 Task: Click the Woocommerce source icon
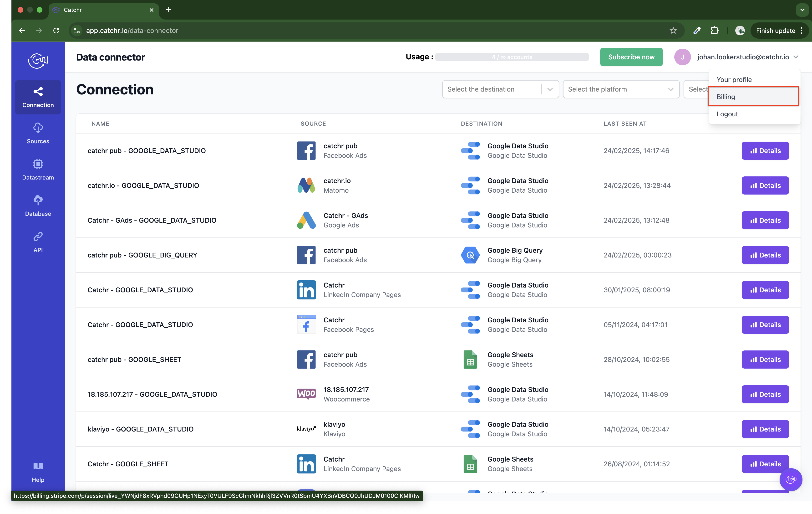click(306, 394)
